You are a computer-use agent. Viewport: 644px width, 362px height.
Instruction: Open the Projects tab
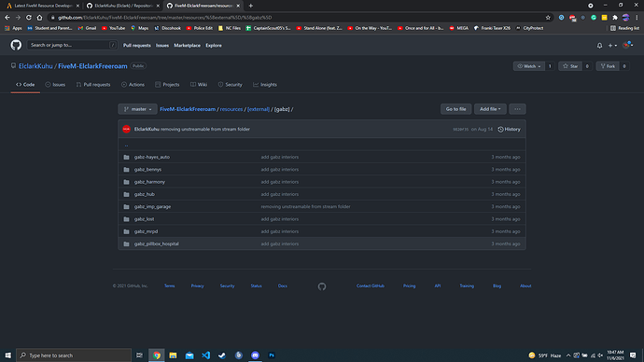tap(167, 85)
